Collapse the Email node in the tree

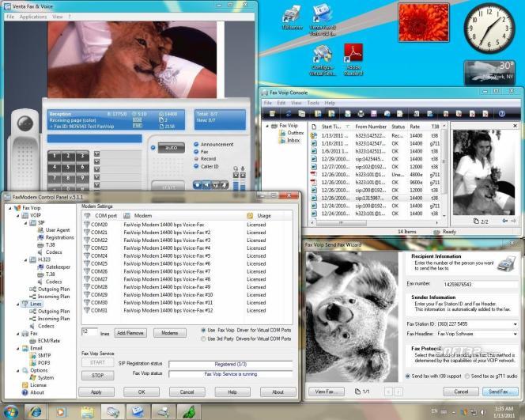pos(18,348)
